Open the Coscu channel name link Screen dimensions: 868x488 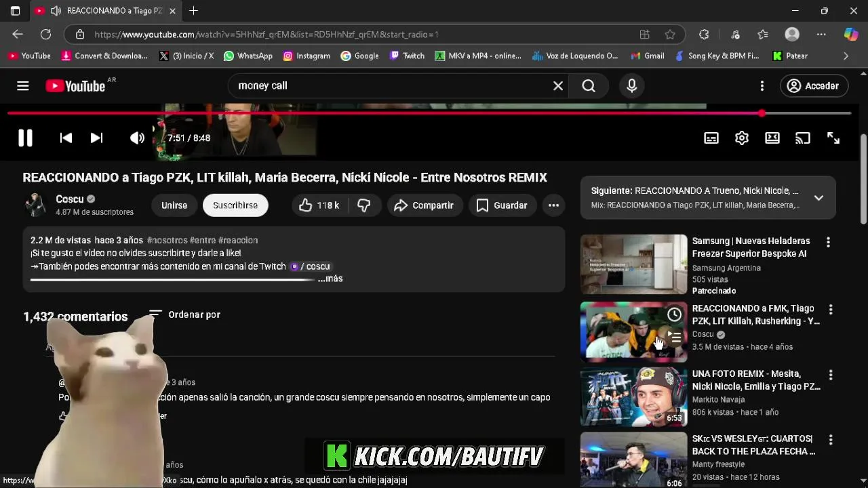[69, 199]
